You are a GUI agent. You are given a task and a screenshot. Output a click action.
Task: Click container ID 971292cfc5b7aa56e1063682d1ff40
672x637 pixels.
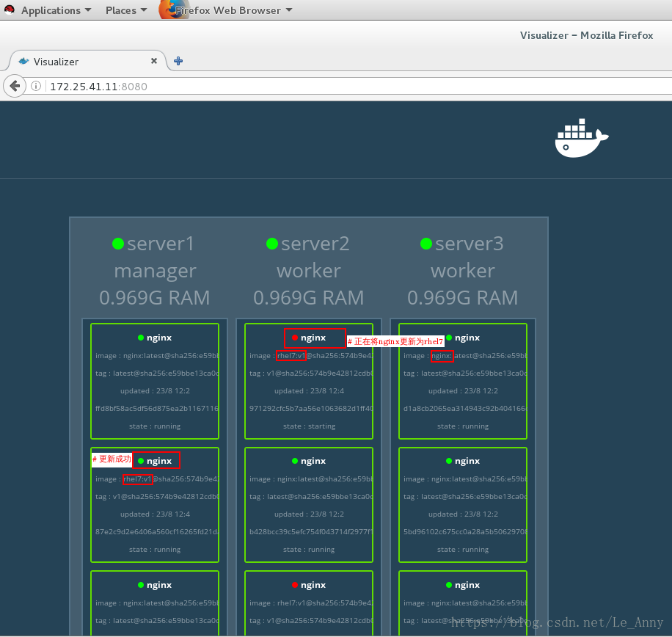311,409
